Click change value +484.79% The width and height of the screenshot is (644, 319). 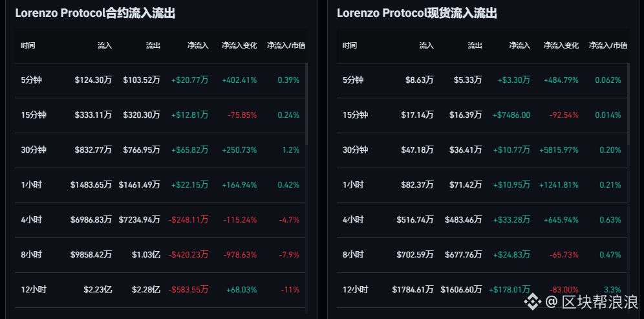tap(561, 80)
